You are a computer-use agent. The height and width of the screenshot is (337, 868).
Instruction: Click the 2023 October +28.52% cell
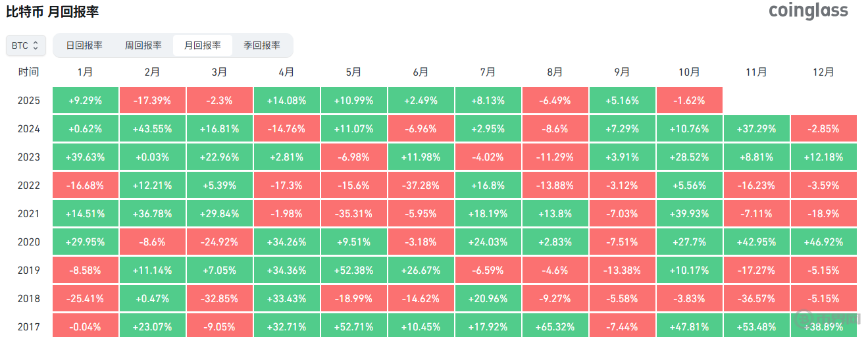click(x=689, y=157)
